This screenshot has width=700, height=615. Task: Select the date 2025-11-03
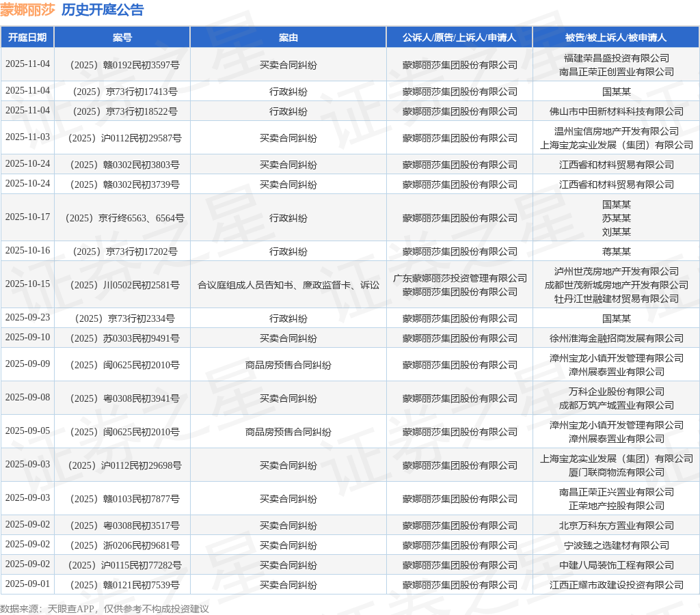[27, 137]
